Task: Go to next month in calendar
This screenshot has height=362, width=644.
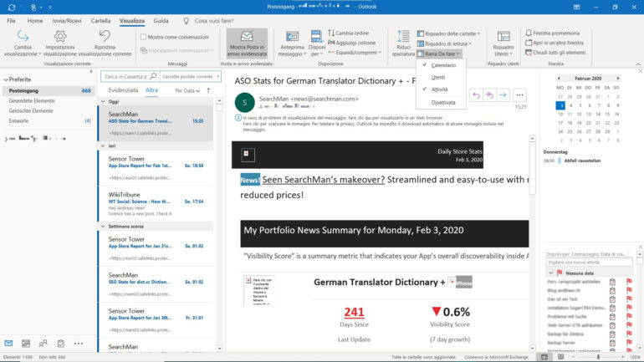Action: (x=618, y=78)
